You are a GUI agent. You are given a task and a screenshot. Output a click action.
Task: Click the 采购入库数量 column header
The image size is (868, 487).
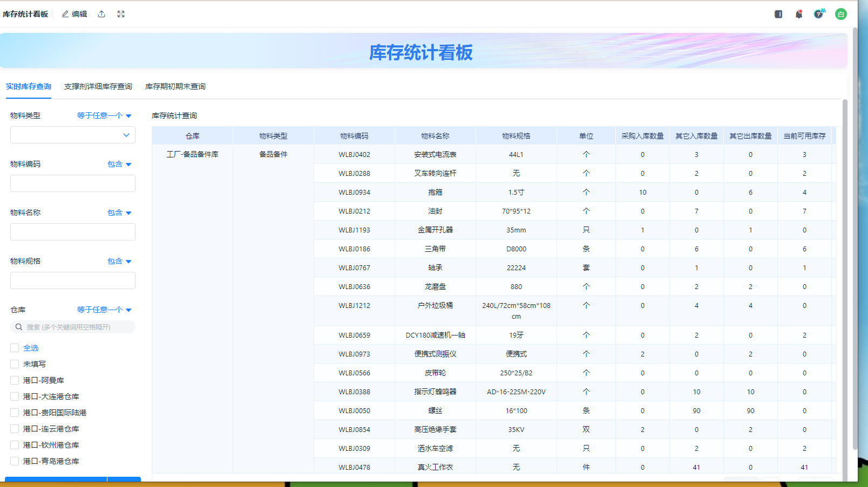[643, 136]
